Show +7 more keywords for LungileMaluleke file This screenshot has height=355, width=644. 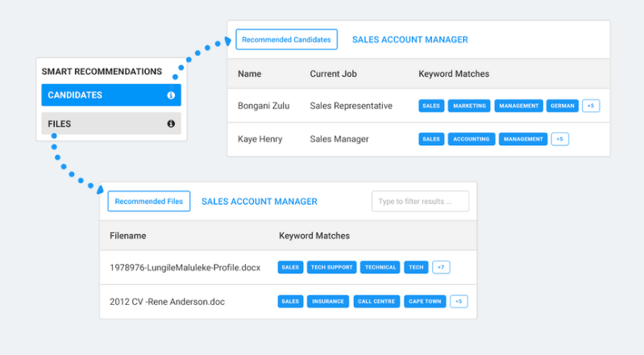(441, 267)
